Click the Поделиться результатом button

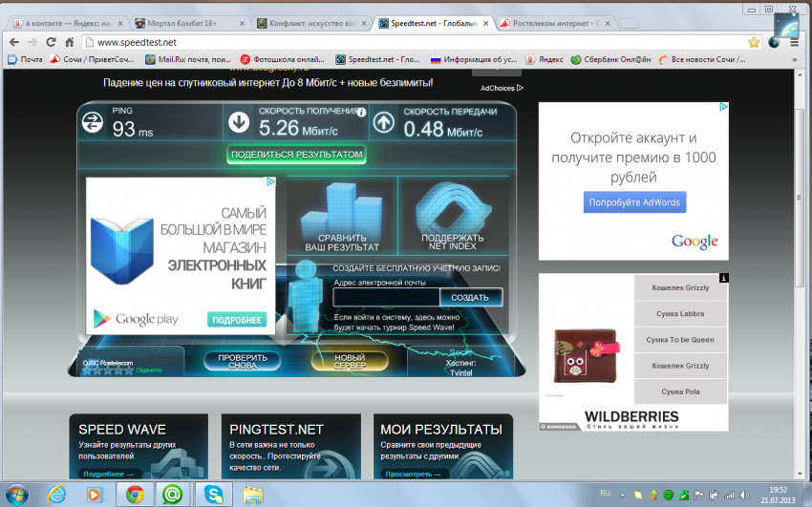[296, 154]
